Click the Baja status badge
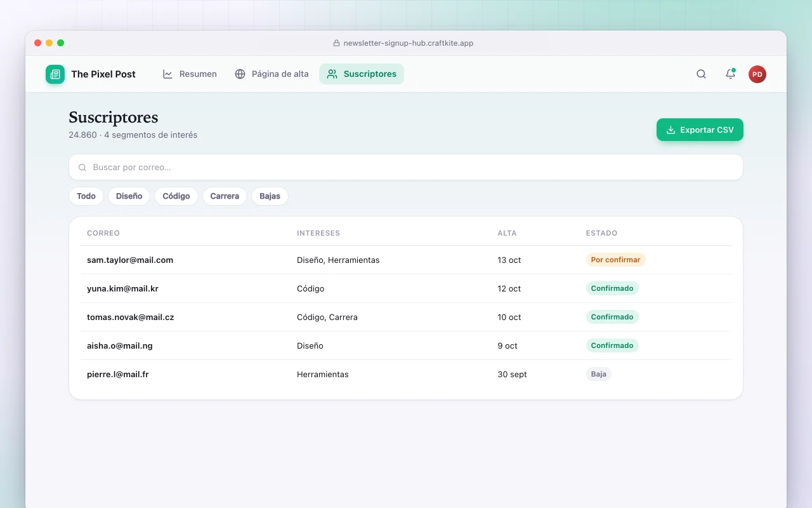Viewport: 812px width, 508px height. [x=598, y=374]
